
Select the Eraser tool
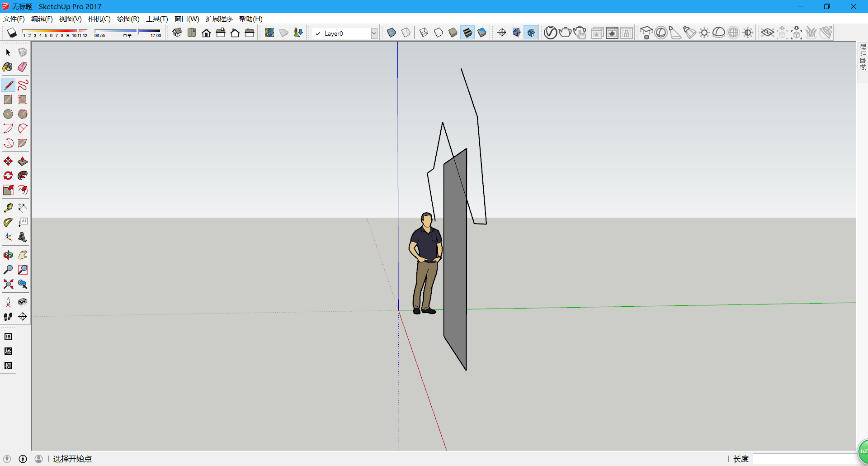(x=23, y=67)
